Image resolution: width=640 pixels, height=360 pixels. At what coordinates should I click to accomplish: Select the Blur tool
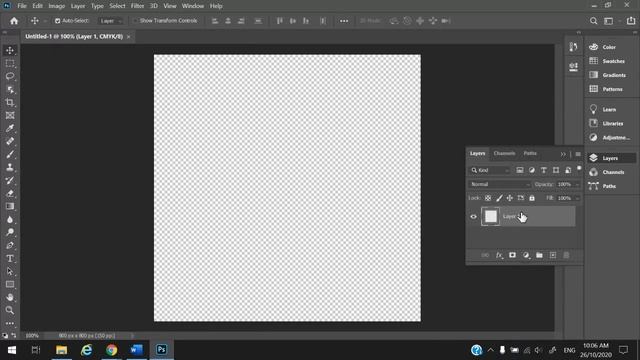tap(10, 220)
